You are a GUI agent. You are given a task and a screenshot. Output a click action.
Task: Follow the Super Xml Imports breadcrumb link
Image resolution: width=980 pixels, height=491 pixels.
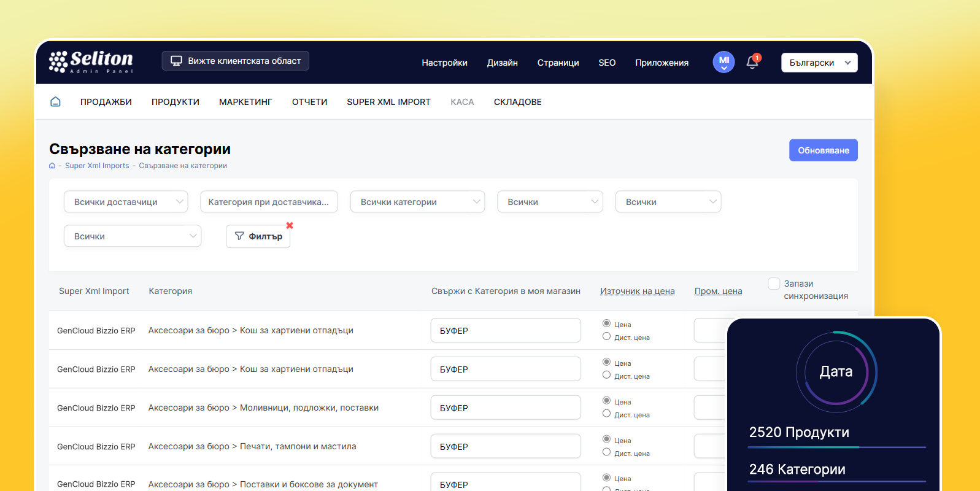pos(97,166)
